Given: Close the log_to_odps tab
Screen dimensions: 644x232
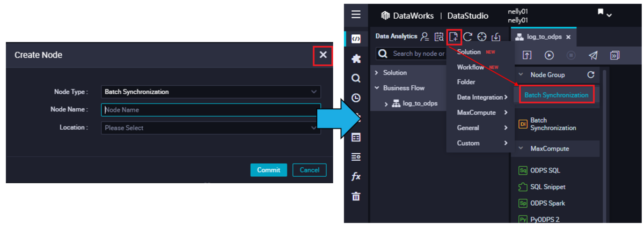Looking at the screenshot, I should click(x=568, y=38).
